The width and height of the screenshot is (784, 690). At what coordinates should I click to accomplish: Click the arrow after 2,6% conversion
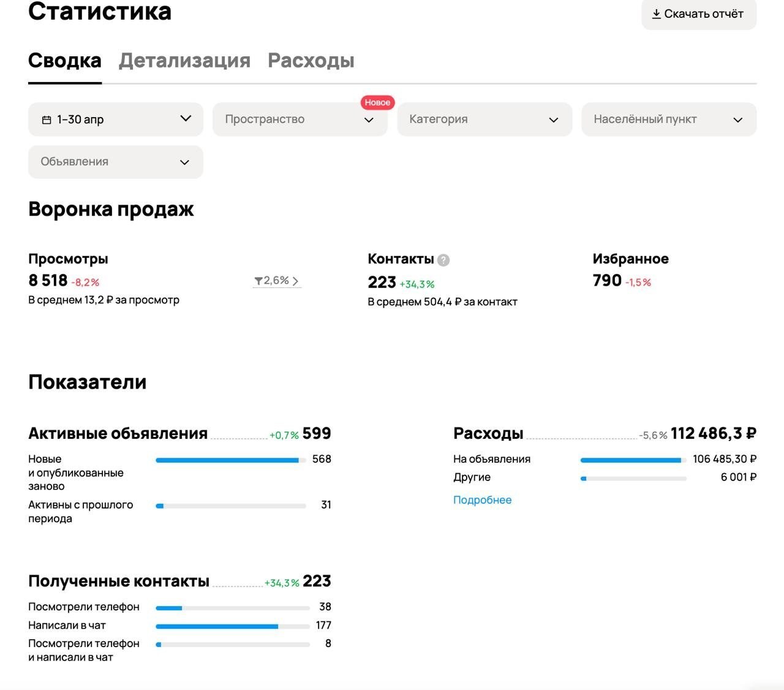(295, 281)
